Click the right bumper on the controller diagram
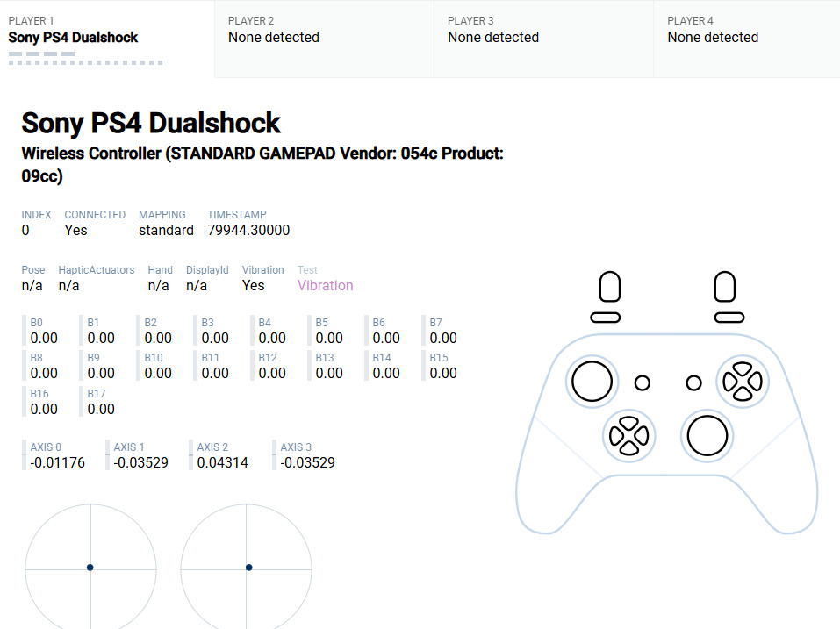Viewport: 840px width, 629px height. [729, 318]
